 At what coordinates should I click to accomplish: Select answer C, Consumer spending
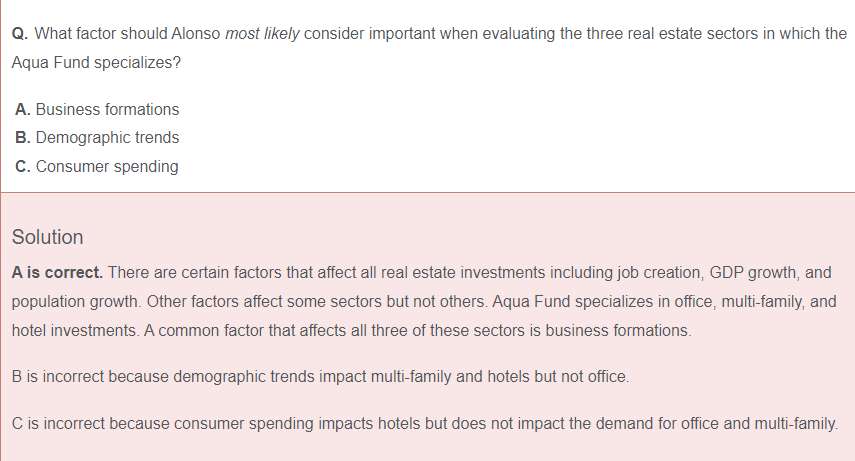point(97,166)
